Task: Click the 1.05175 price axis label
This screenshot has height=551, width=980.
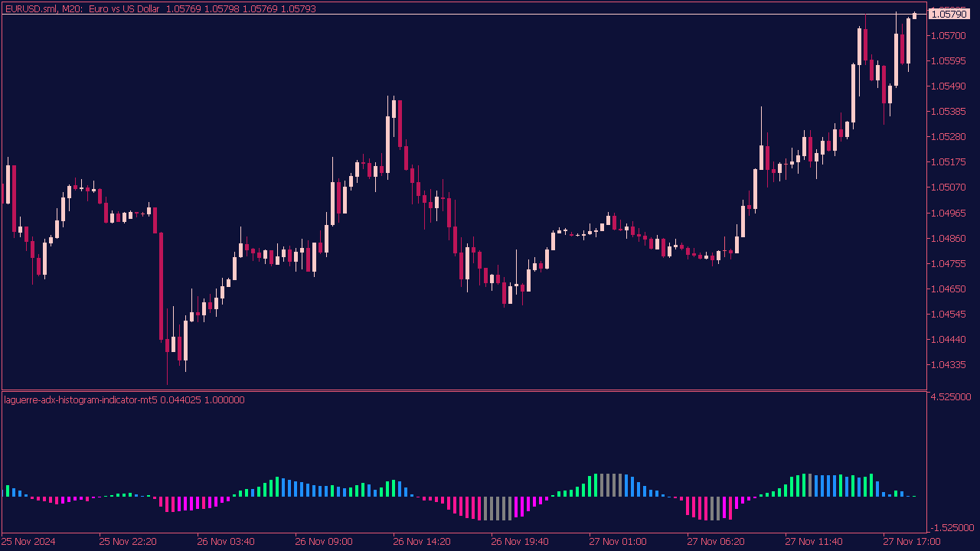Action: [948, 161]
